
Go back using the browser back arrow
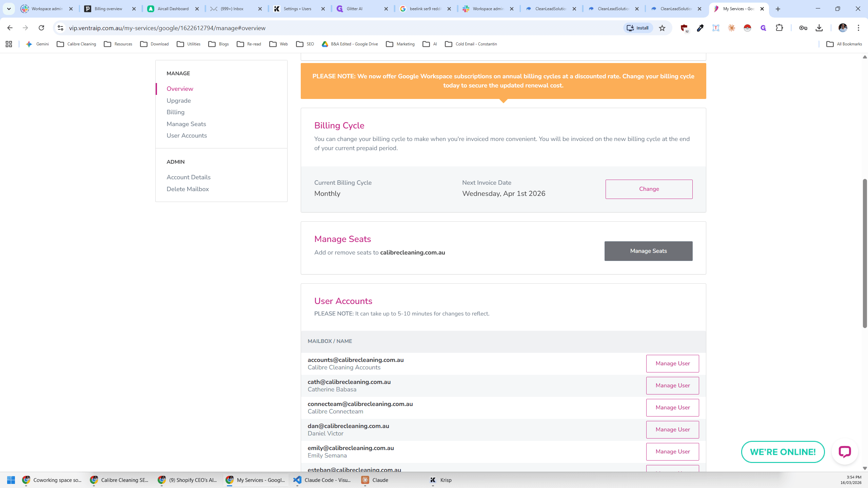[x=10, y=28]
